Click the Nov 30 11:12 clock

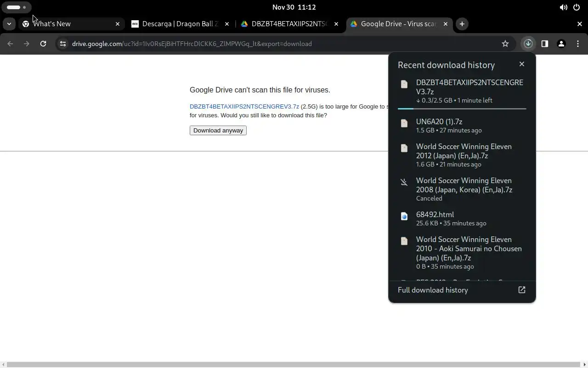[x=294, y=7]
